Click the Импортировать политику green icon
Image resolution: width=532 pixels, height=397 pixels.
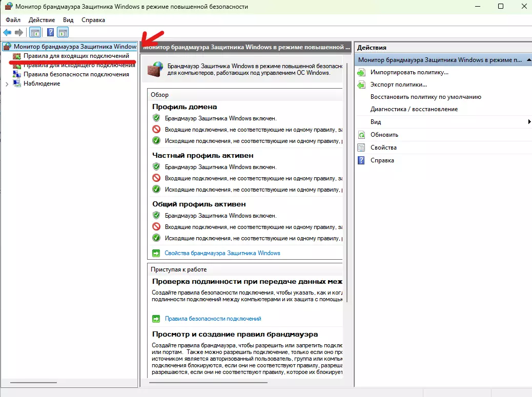(362, 72)
